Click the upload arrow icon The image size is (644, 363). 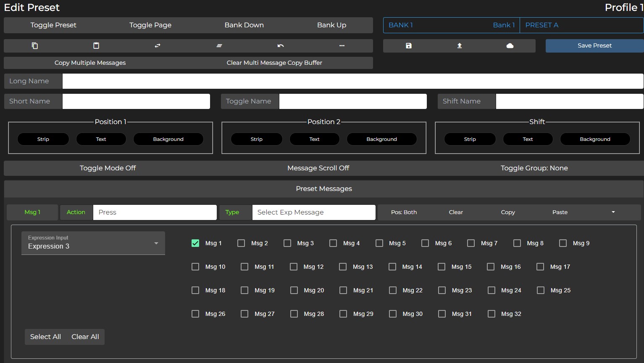point(460,46)
